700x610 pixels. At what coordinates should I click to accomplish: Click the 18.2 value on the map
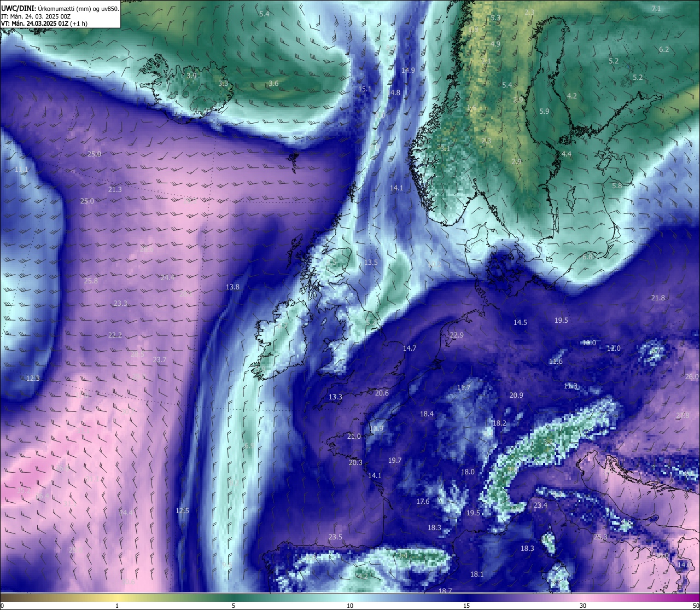tap(499, 423)
